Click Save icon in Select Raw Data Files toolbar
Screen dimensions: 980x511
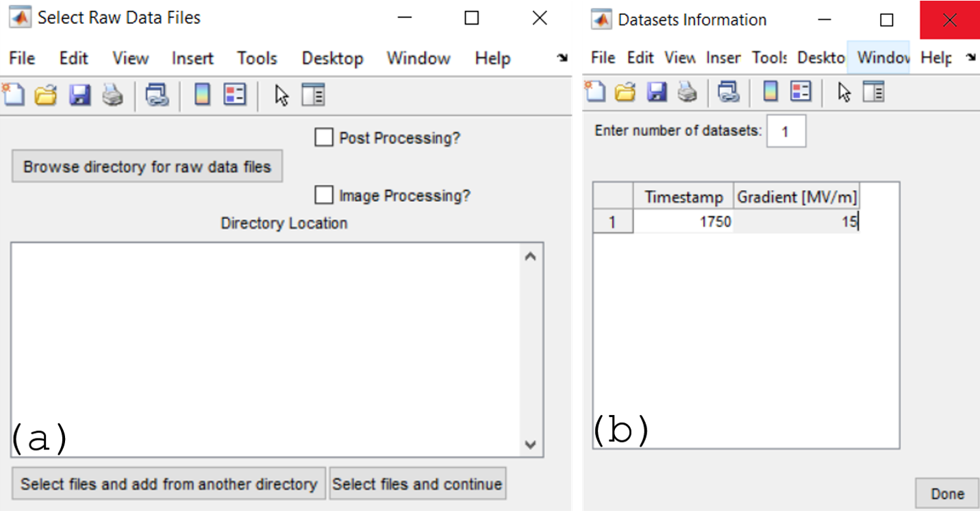[x=79, y=95]
